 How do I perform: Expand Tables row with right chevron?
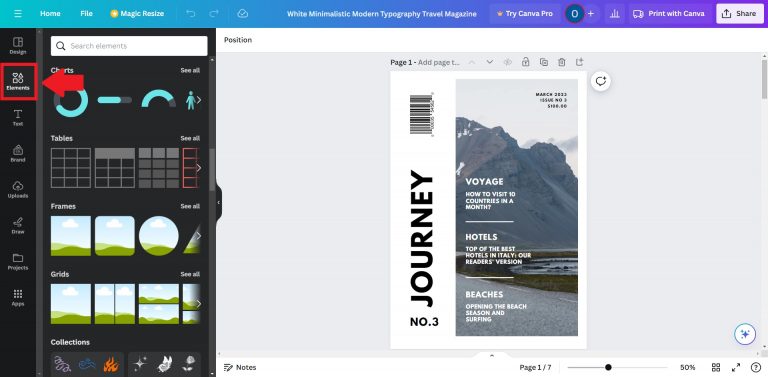pyautogui.click(x=198, y=168)
